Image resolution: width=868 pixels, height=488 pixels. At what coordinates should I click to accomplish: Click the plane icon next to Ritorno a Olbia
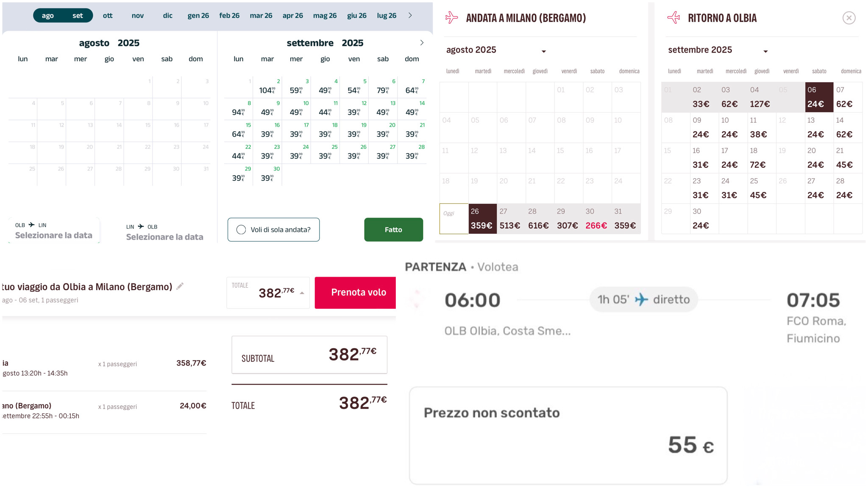tap(673, 18)
